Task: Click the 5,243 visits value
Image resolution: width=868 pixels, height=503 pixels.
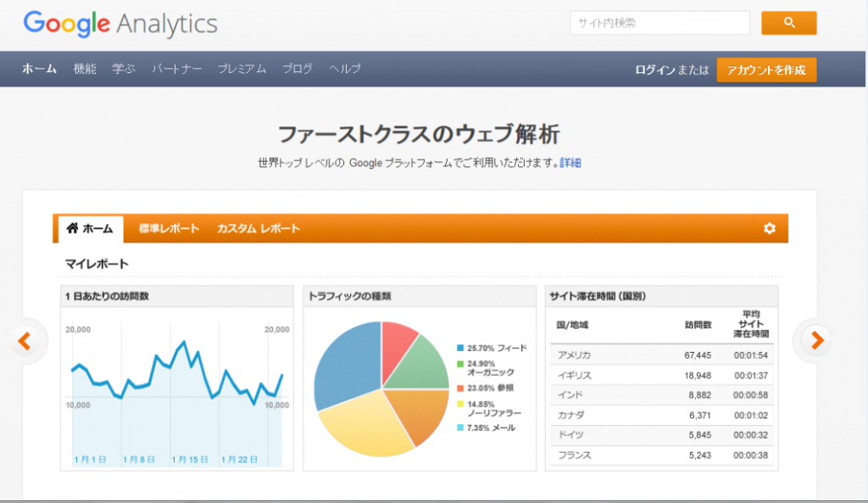Action: pos(699,455)
